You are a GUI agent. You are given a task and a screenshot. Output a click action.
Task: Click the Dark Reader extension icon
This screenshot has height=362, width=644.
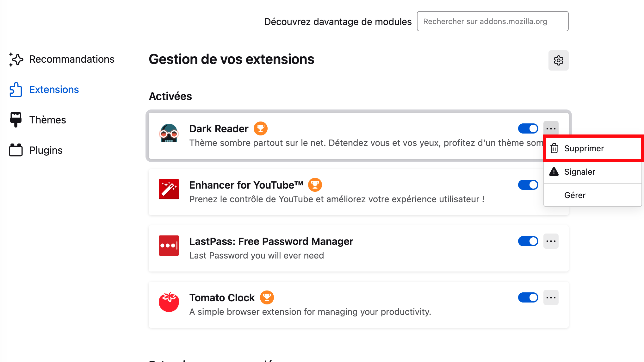tap(169, 133)
